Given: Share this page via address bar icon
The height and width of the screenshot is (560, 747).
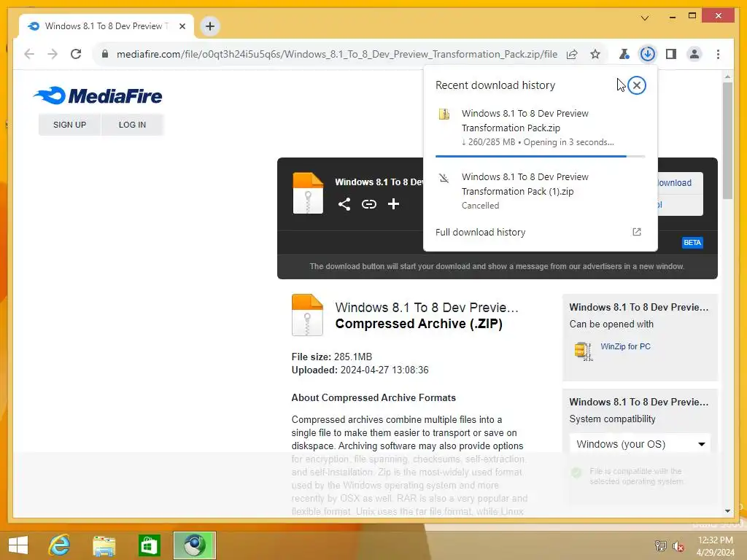Looking at the screenshot, I should [572, 54].
